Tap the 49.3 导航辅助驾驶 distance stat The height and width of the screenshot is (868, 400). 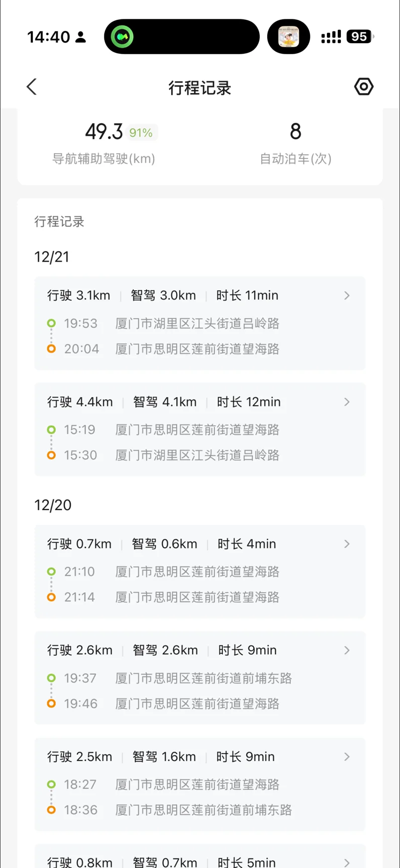[x=103, y=132]
